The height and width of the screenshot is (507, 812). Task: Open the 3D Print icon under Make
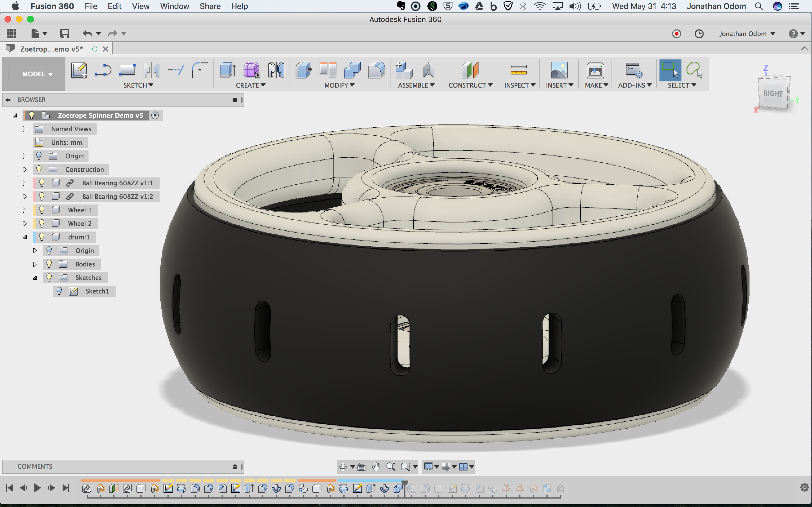[595, 71]
